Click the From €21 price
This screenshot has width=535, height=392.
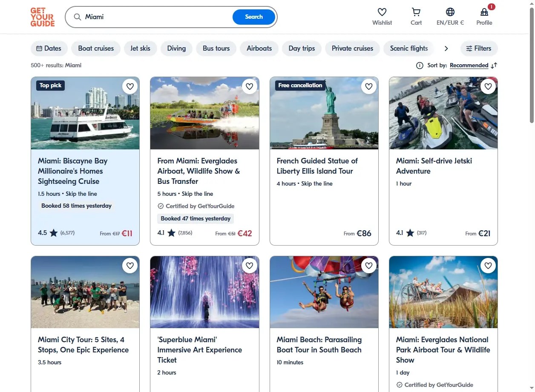[x=478, y=233]
